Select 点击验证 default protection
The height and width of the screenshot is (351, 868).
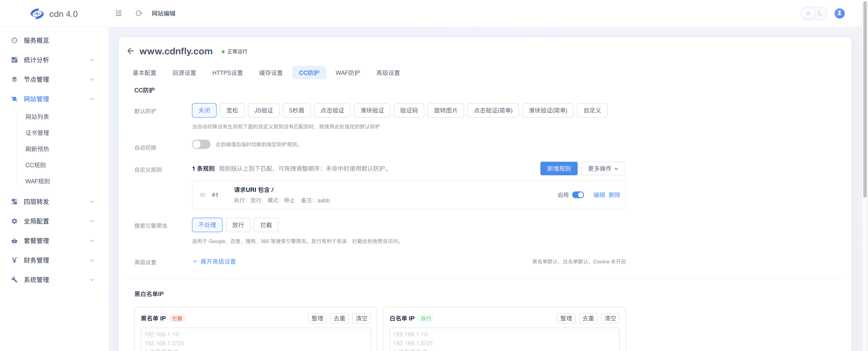coord(332,110)
